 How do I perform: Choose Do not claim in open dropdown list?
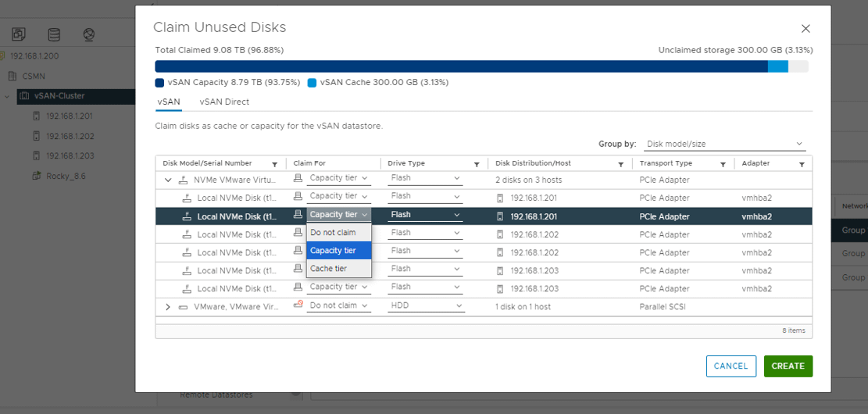click(339, 233)
